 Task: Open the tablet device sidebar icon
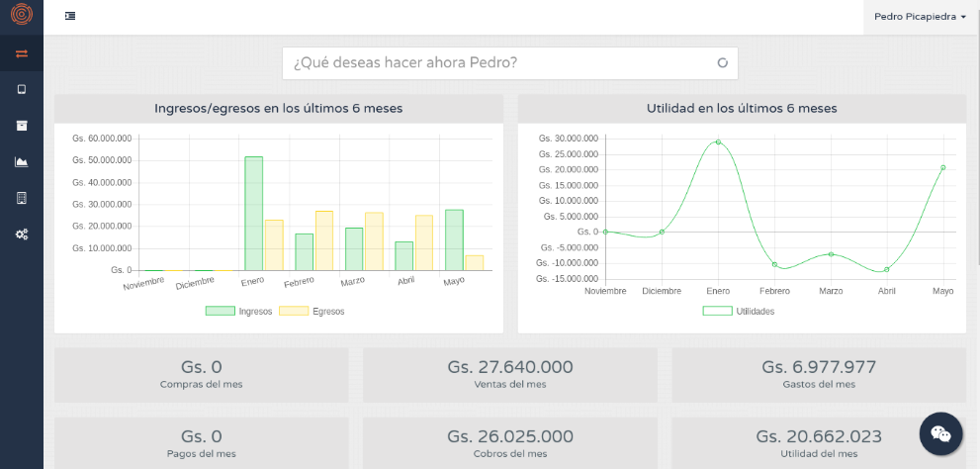pos(21,90)
